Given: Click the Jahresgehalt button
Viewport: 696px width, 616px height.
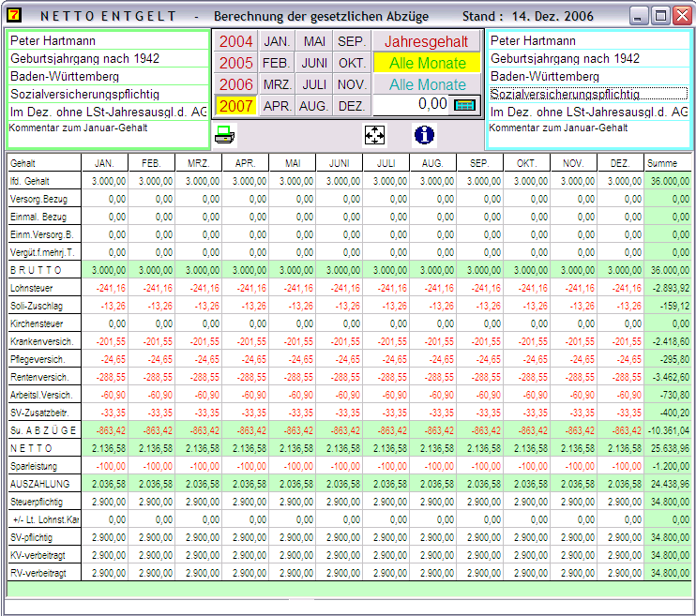Looking at the screenshot, I should (427, 41).
